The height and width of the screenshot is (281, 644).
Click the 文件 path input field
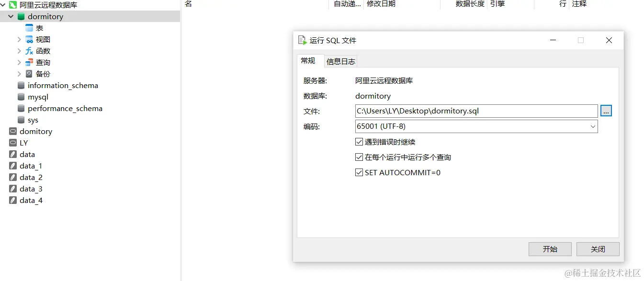point(476,111)
